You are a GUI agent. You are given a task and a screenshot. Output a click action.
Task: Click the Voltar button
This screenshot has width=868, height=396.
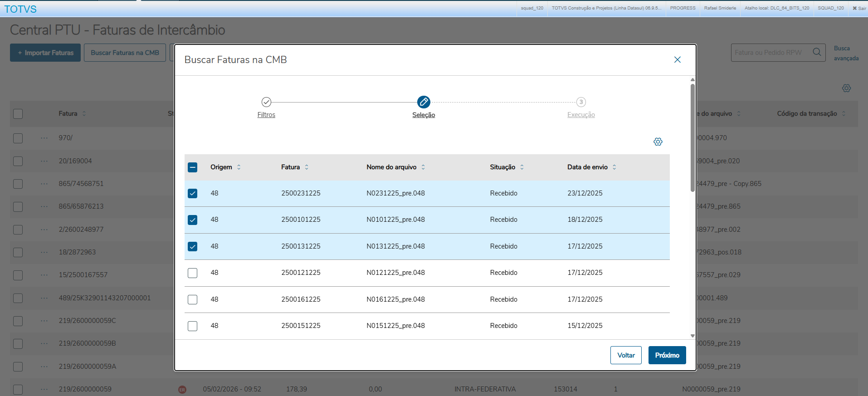[x=626, y=355]
